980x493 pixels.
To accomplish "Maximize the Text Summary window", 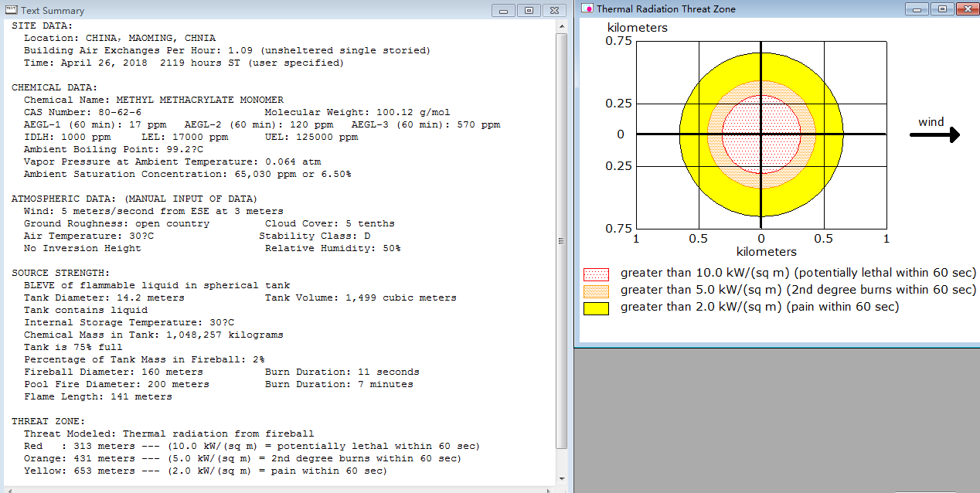I will tap(529, 10).
